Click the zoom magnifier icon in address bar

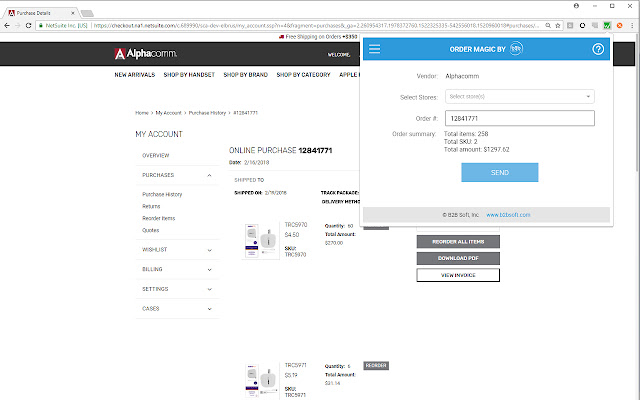pyautogui.click(x=548, y=25)
